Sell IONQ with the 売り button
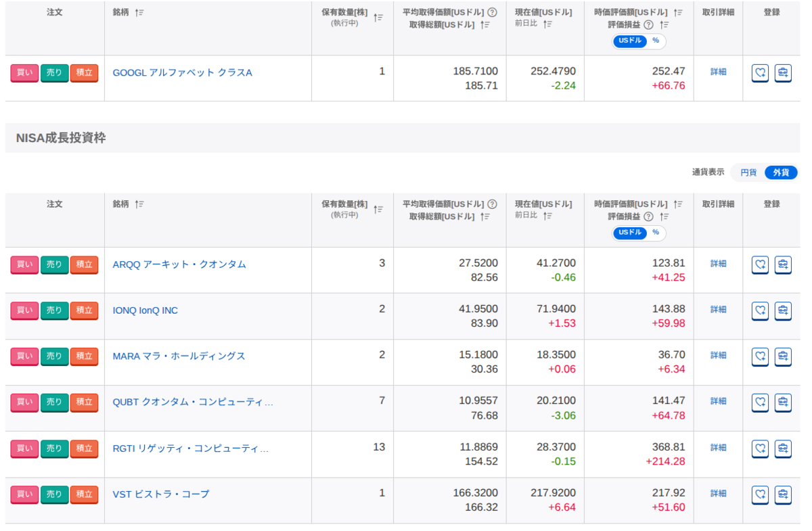The height and width of the screenshot is (531, 812). click(x=54, y=310)
